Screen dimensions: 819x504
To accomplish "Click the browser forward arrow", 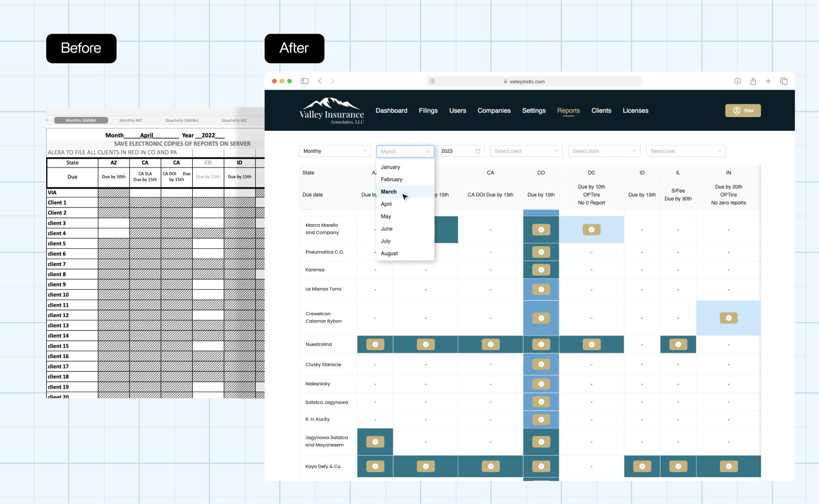I will 332,81.
